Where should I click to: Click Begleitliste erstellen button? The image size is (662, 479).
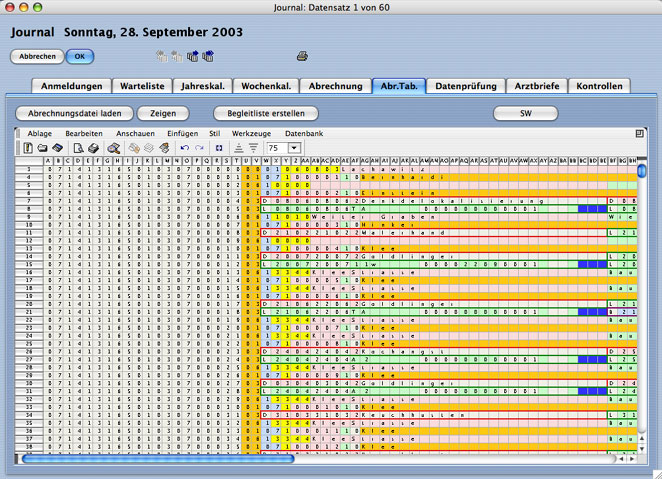pos(266,113)
